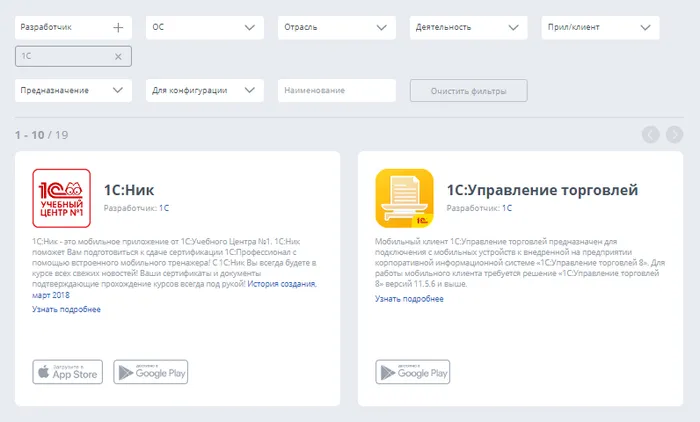The image size is (700, 422).
Task: Add a developer with the plus icon
Action: pos(118,28)
